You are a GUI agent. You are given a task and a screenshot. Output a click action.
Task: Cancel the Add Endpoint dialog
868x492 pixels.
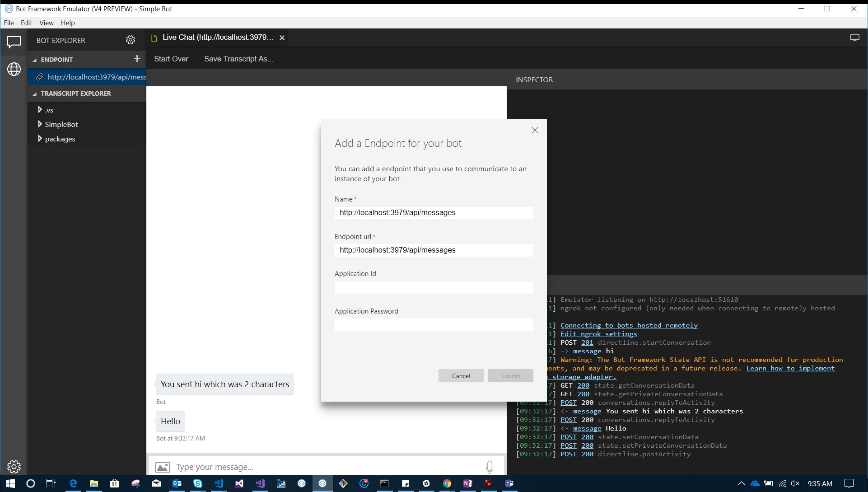(461, 375)
